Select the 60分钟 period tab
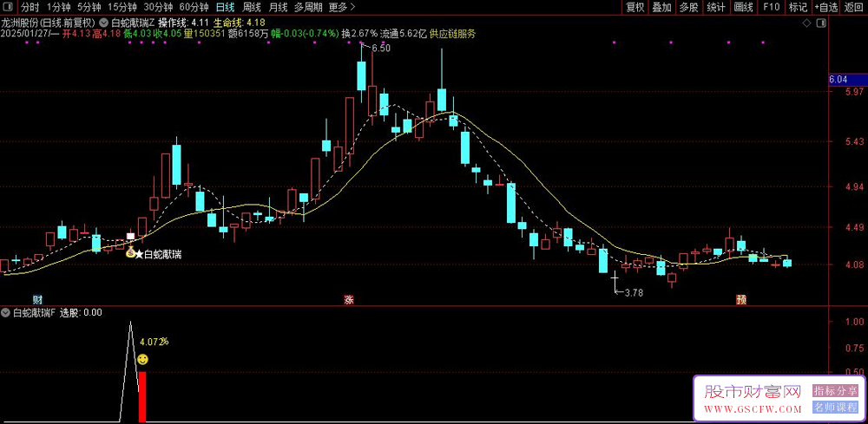 (x=194, y=7)
